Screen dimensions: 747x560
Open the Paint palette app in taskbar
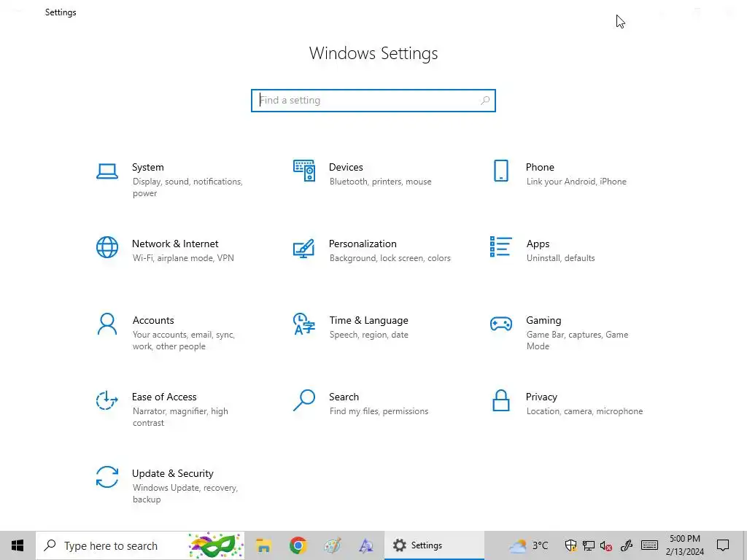(x=332, y=545)
